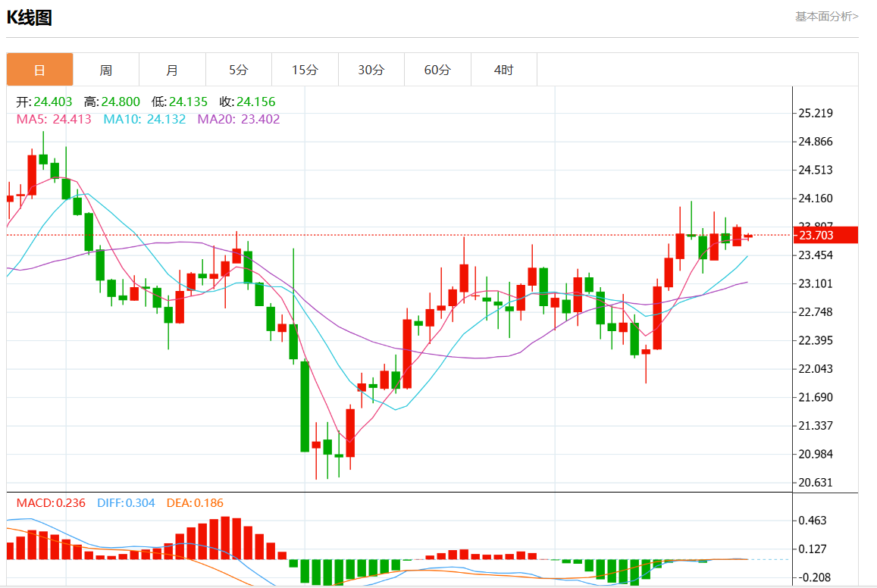Image resolution: width=877 pixels, height=588 pixels.
Task: Open the 5分 interval tab
Action: [238, 70]
